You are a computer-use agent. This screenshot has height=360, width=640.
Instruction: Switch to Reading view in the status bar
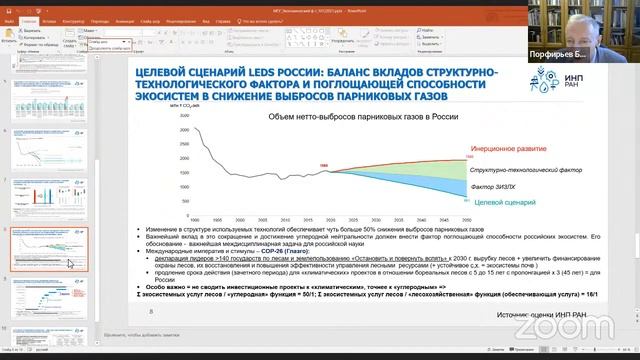tap(564, 349)
